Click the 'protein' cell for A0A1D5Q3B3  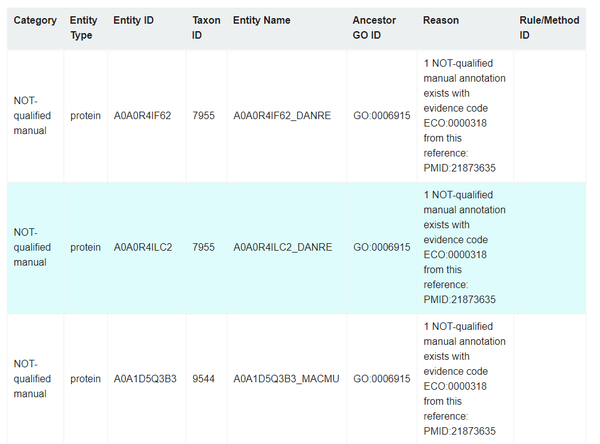click(x=85, y=379)
